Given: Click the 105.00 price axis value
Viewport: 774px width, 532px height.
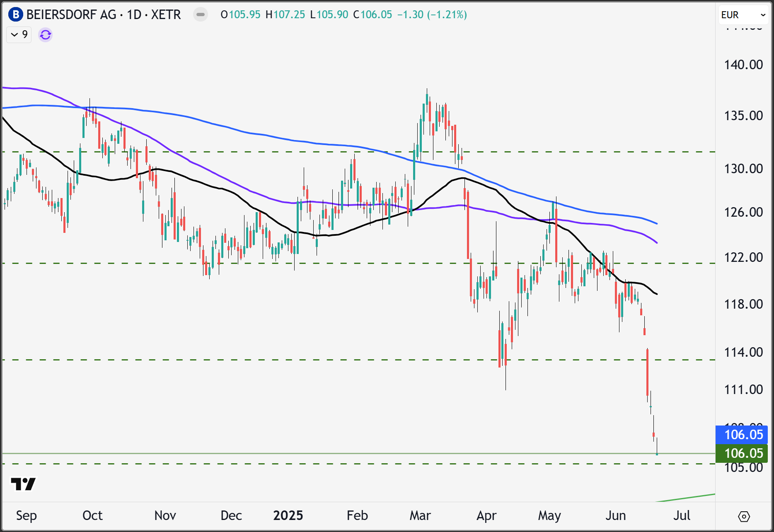Looking at the screenshot, I should (x=743, y=468).
